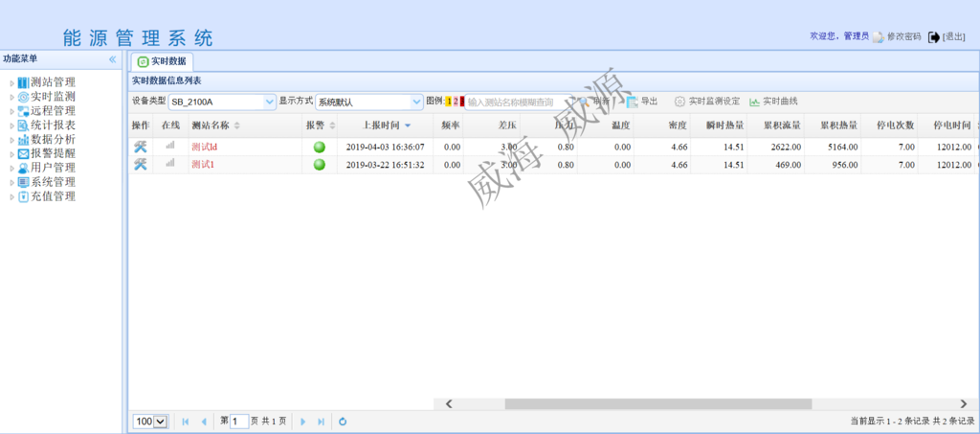The image size is (980, 434).
Task: Click the green alarm status of 测试ld
Action: coord(319,147)
